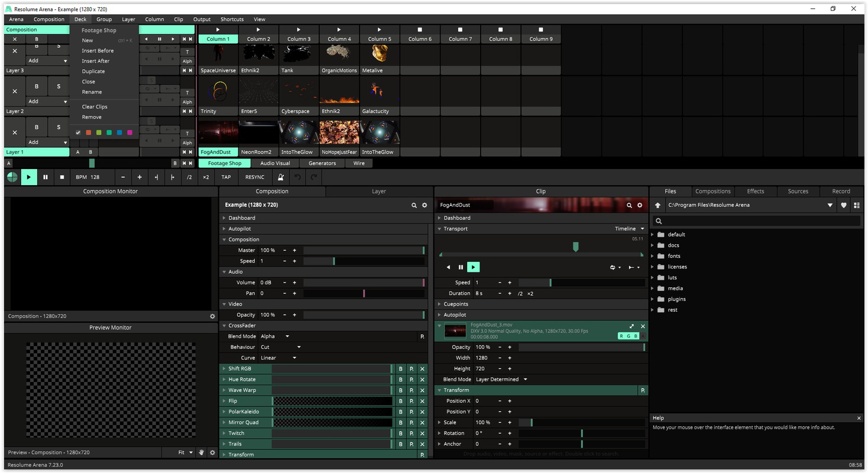The height and width of the screenshot is (473, 868).
Task: Pause the clip in Transport section
Action: pos(461,267)
